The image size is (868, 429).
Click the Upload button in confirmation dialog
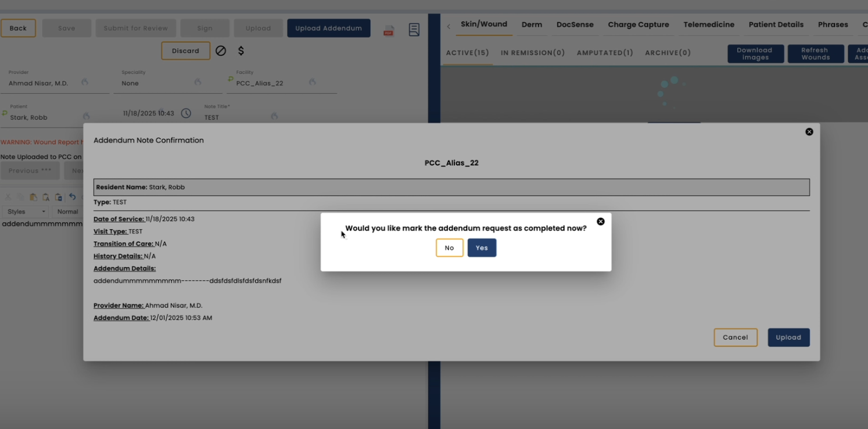pos(788,337)
